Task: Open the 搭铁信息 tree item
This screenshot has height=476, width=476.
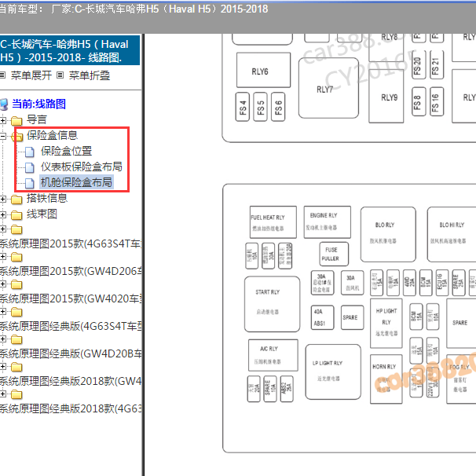Action: coord(47,198)
